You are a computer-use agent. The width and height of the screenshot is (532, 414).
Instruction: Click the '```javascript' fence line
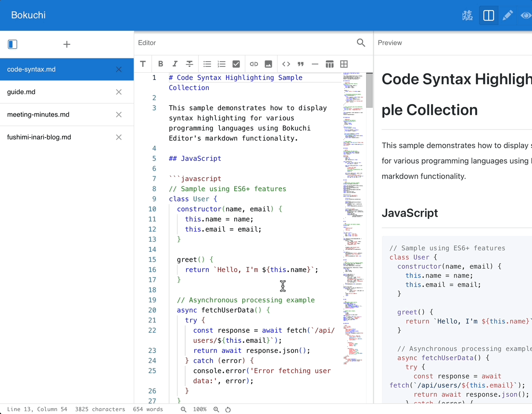coord(195,179)
